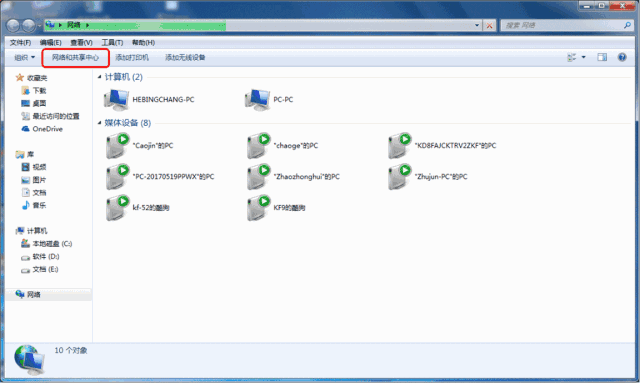The height and width of the screenshot is (383, 640).
Task: Click 添加无线设备 toolbar button
Action: pos(185,58)
